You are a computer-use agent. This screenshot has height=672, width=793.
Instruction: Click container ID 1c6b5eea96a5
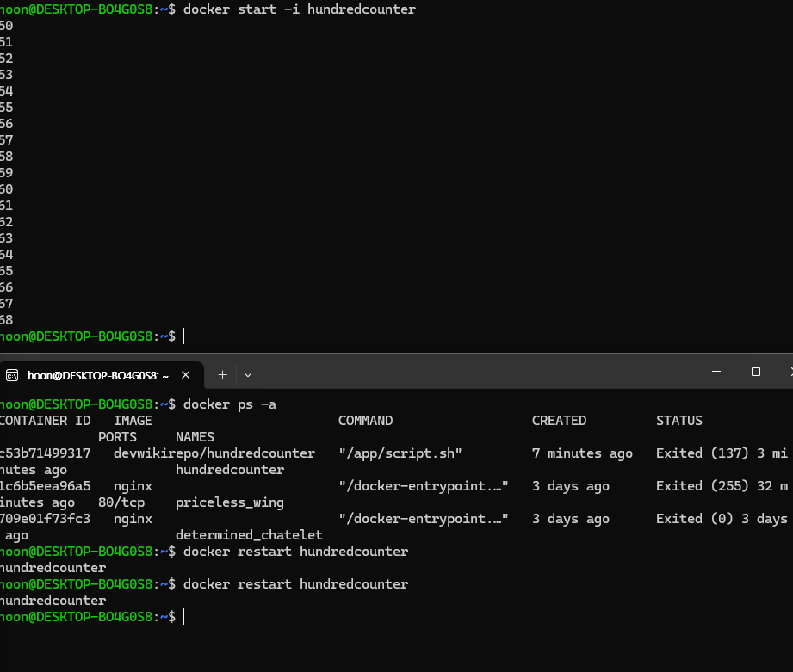coord(45,486)
